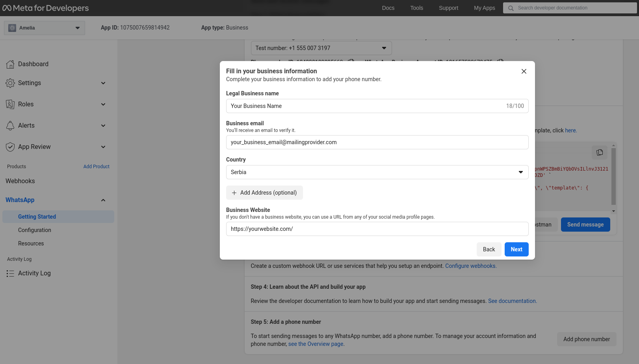639x364 pixels.
Task: Click the App Review shield icon
Action: coord(10,147)
